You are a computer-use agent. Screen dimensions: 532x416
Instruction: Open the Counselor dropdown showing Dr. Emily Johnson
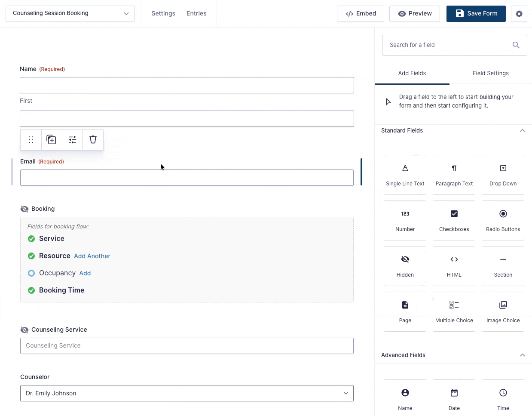pyautogui.click(x=187, y=393)
